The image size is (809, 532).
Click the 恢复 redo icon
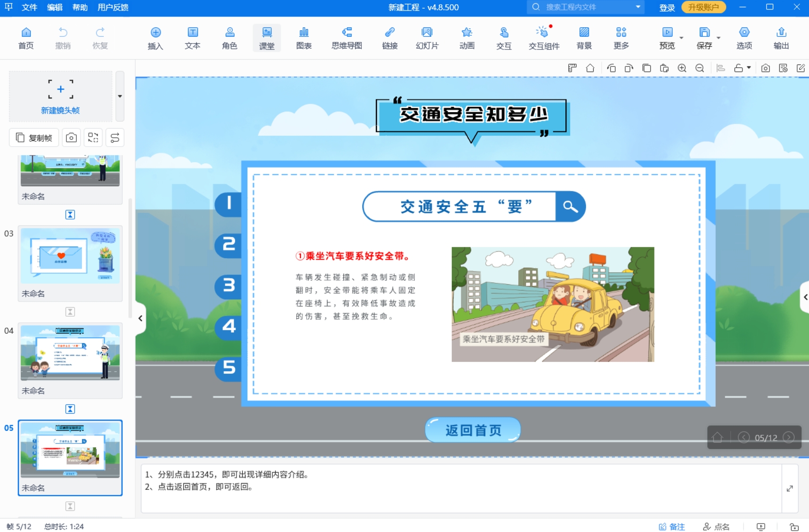[x=100, y=38]
